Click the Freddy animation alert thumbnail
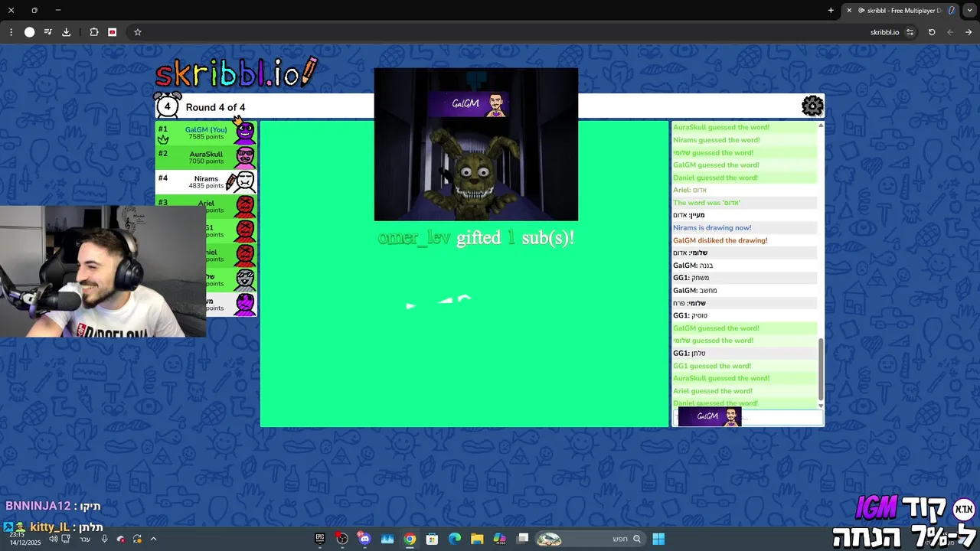 (476, 145)
